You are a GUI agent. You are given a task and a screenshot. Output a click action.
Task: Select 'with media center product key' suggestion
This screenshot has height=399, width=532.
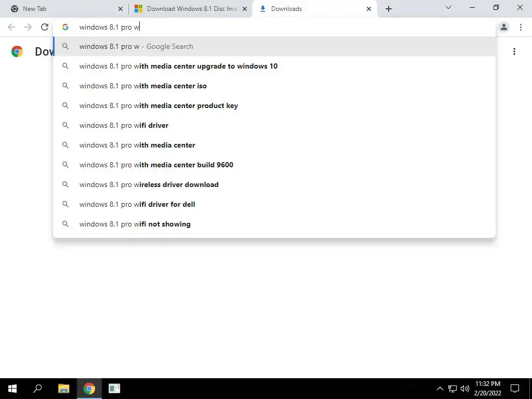click(x=274, y=105)
